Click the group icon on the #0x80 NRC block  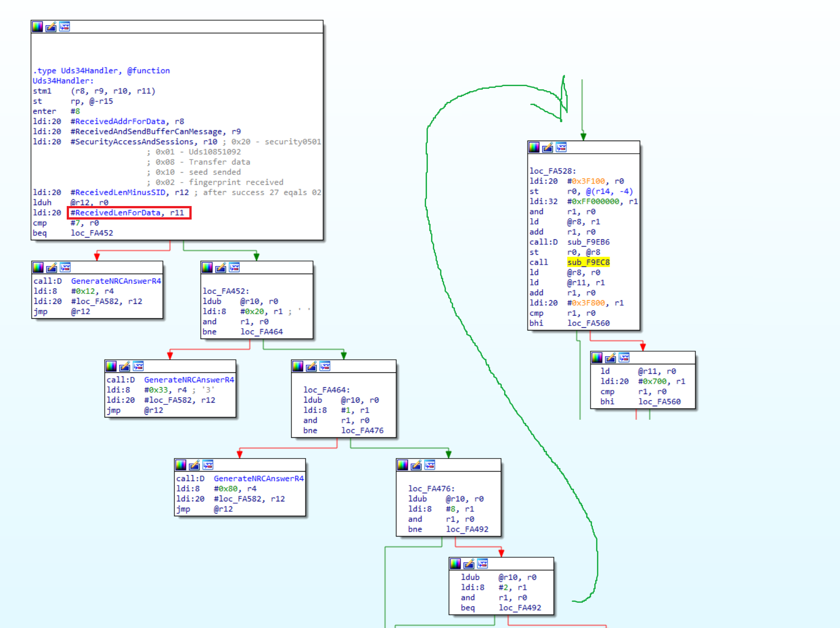click(x=208, y=464)
